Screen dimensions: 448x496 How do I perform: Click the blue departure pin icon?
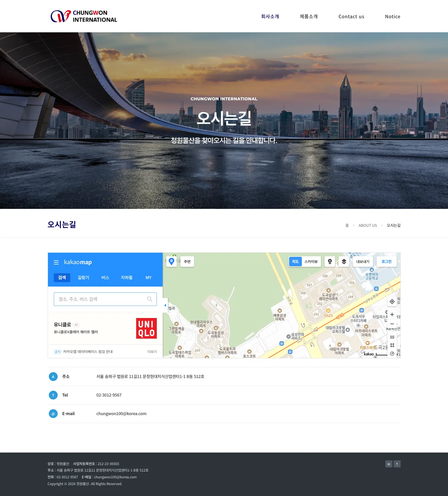[171, 262]
